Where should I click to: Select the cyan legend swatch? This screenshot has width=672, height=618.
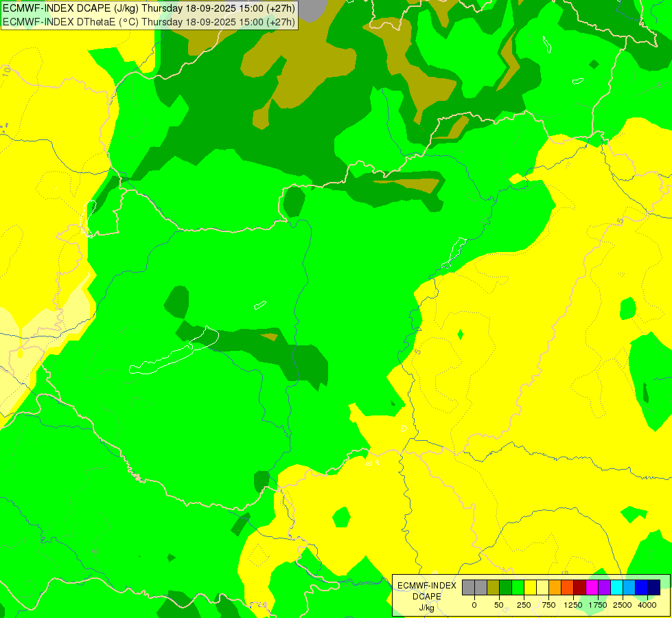point(616,587)
